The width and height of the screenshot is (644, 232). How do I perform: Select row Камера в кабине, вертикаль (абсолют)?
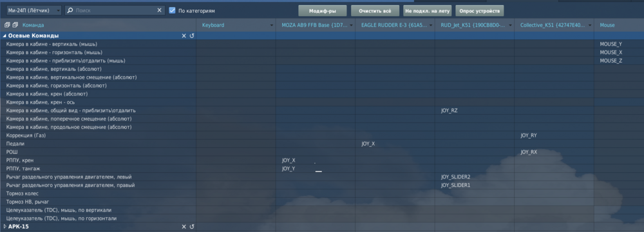[x=98, y=69]
